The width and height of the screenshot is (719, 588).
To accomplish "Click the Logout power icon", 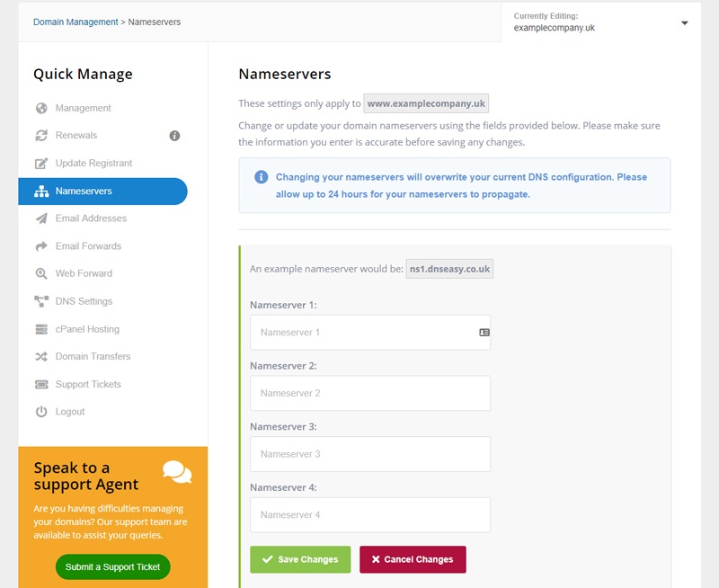I will click(x=41, y=412).
